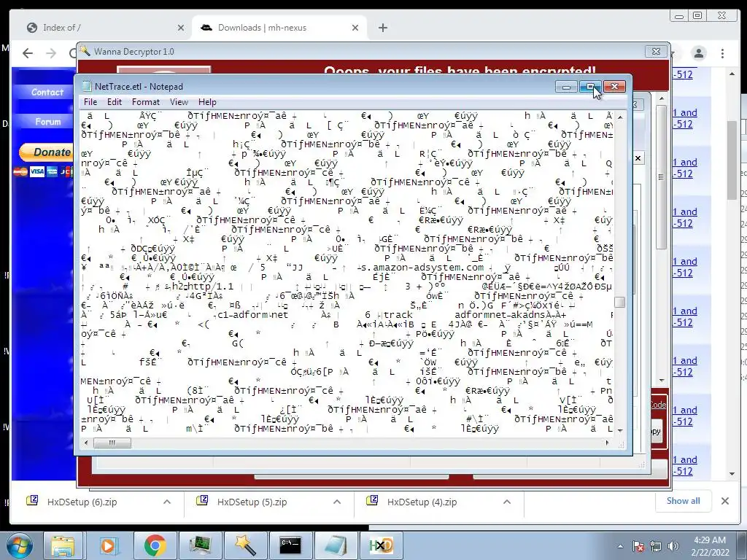
Task: Open the HxDSetup (5).zip download item
Action: tap(252, 502)
